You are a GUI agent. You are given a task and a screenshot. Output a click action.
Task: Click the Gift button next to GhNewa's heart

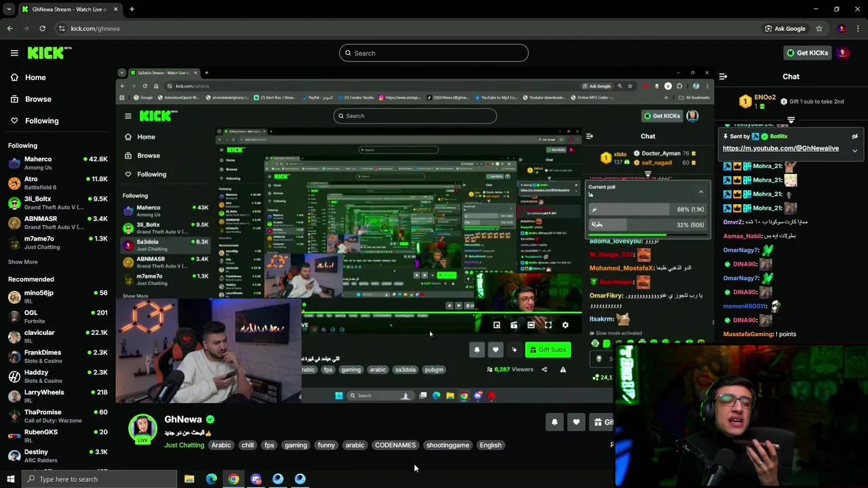click(x=602, y=422)
